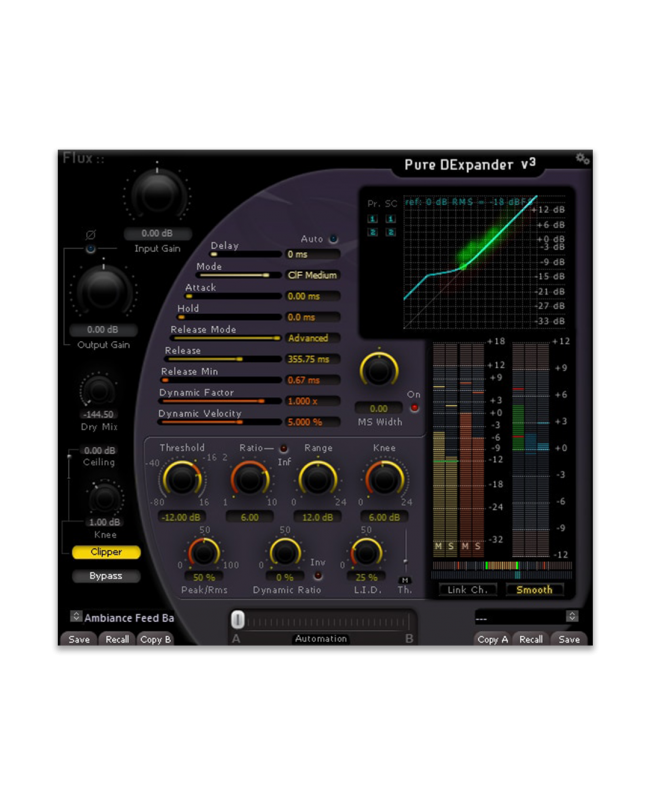The height and width of the screenshot is (794, 650).
Task: Save preset slot A
Action: [79, 639]
